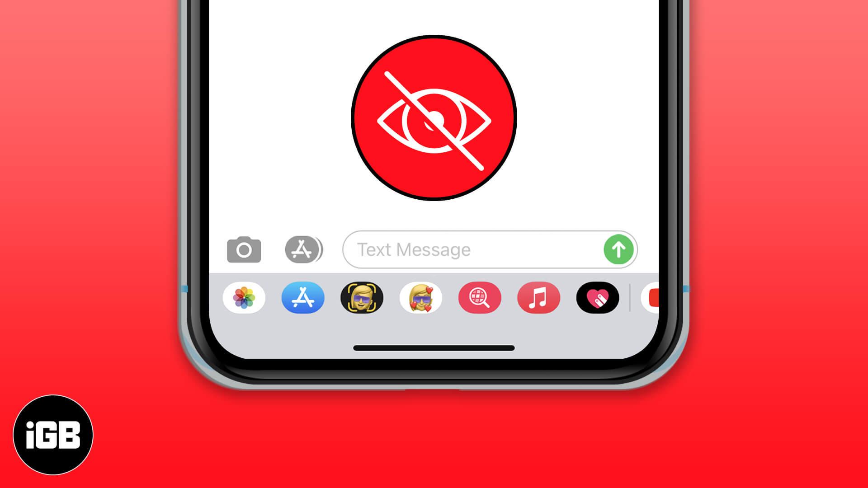Access the iMessage app drawer menu
Image resolution: width=868 pixels, height=488 pixels.
pyautogui.click(x=303, y=249)
